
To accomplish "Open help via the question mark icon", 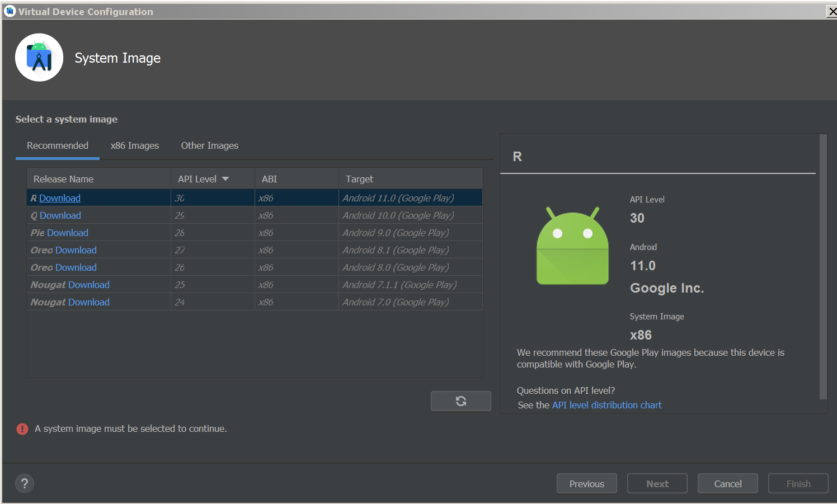I will (x=25, y=483).
